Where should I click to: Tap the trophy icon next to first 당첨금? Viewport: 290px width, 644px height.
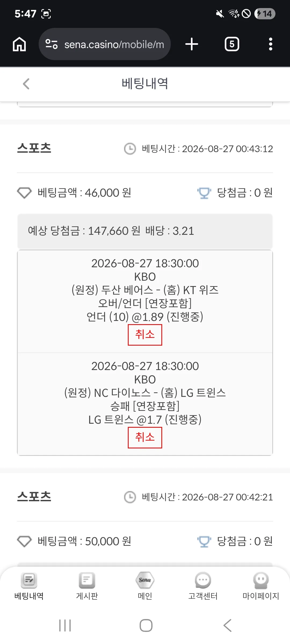point(204,193)
